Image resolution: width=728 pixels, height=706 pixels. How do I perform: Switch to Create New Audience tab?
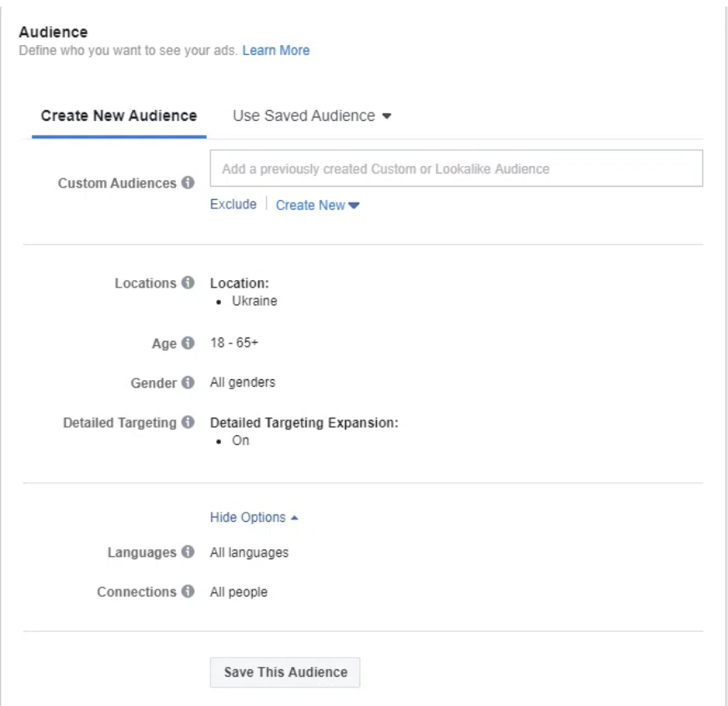tap(119, 116)
